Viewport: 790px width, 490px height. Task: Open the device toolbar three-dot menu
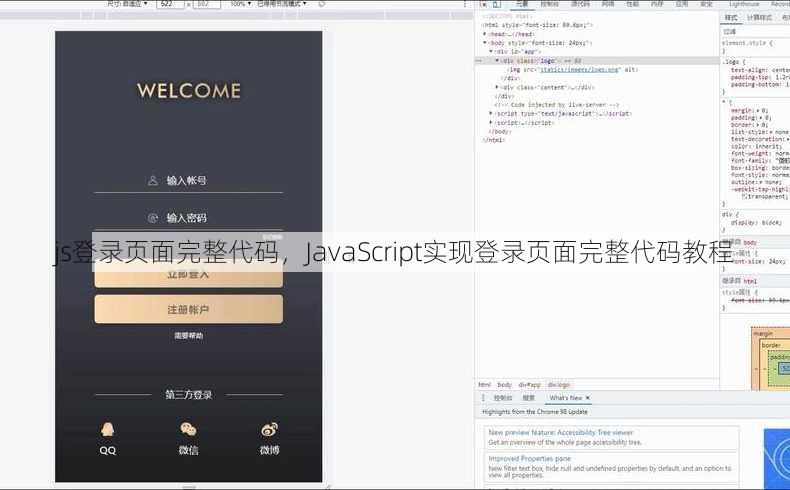click(x=465, y=4)
